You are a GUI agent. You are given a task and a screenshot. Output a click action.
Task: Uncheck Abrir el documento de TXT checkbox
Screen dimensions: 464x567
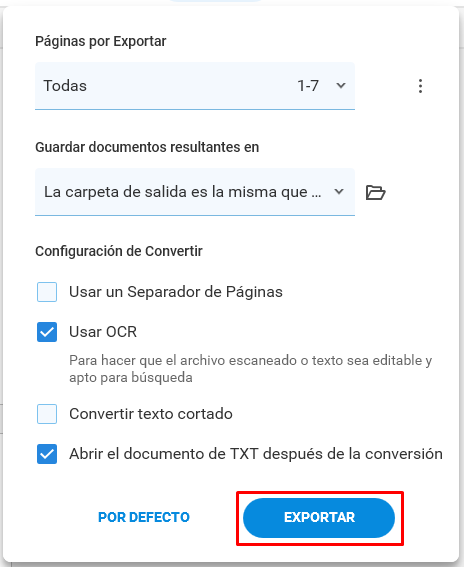47,454
